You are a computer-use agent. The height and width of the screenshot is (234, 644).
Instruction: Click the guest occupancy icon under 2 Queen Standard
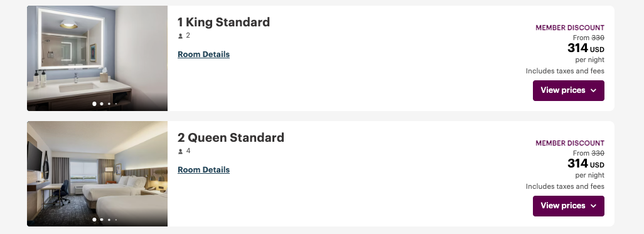pyautogui.click(x=180, y=151)
